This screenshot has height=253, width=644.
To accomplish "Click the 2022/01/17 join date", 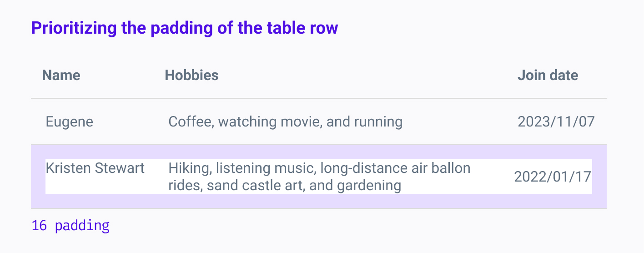I will point(553,177).
